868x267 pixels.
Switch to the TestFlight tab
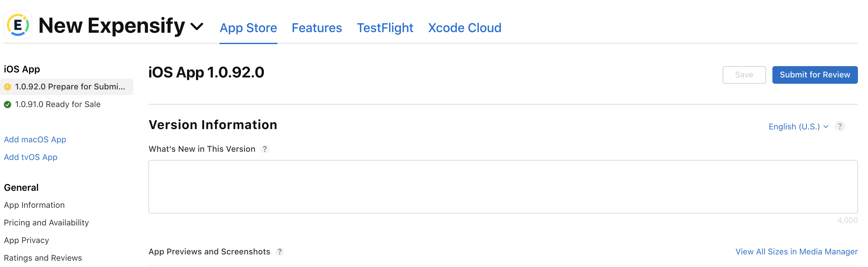coord(385,28)
